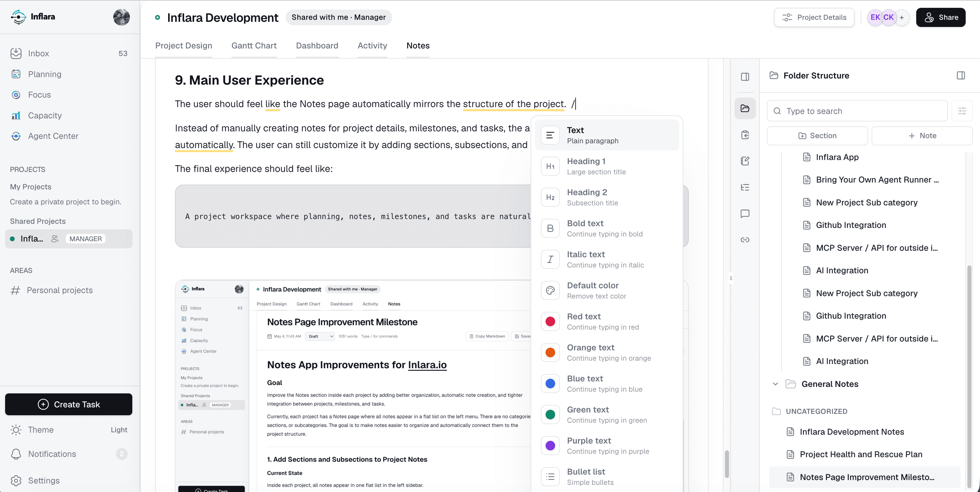Image resolution: width=980 pixels, height=492 pixels.
Task: Select Heading 2 block option
Action: coord(607,197)
